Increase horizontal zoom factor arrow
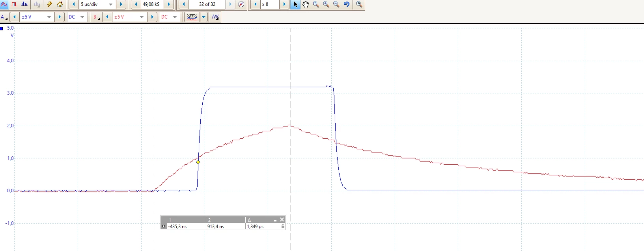 click(x=284, y=4)
